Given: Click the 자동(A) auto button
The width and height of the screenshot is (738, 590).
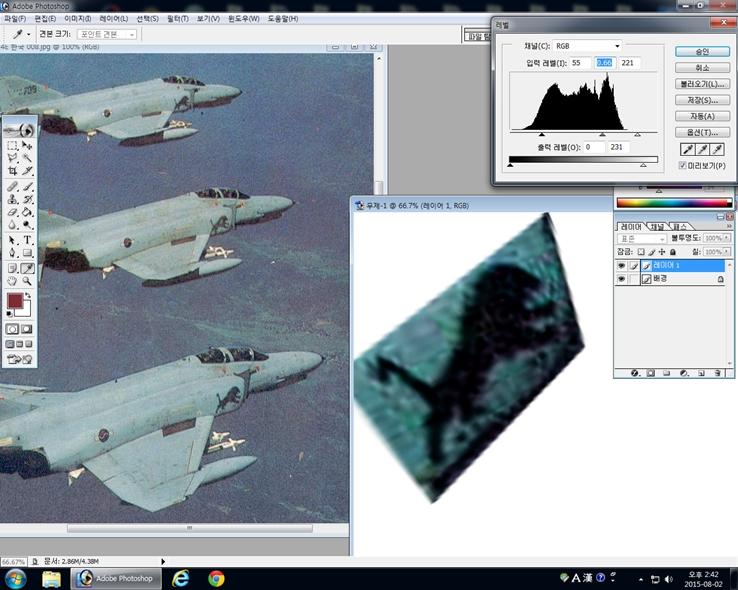Looking at the screenshot, I should click(702, 116).
